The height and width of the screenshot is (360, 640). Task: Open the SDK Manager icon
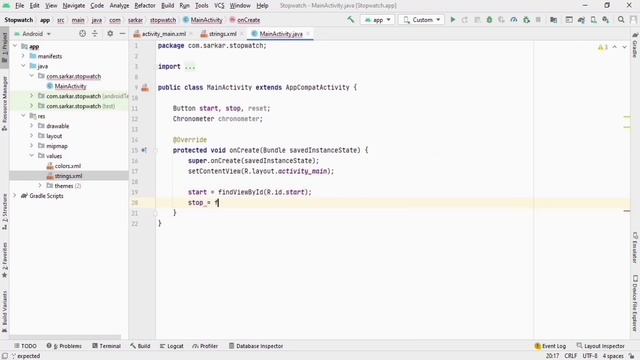606,20
